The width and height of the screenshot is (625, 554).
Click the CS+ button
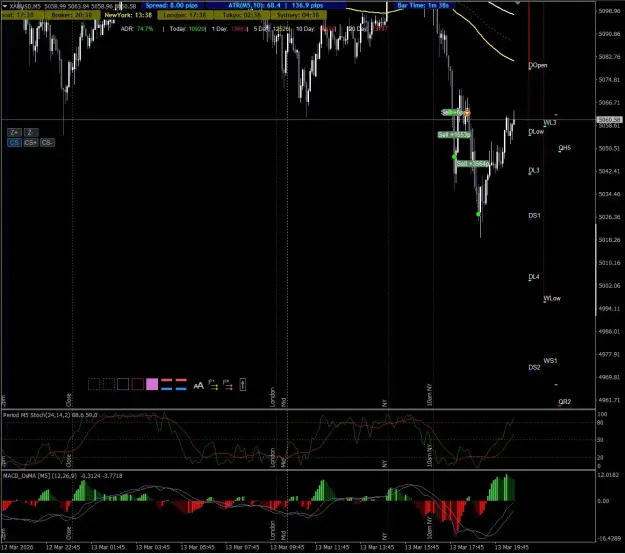point(31,143)
